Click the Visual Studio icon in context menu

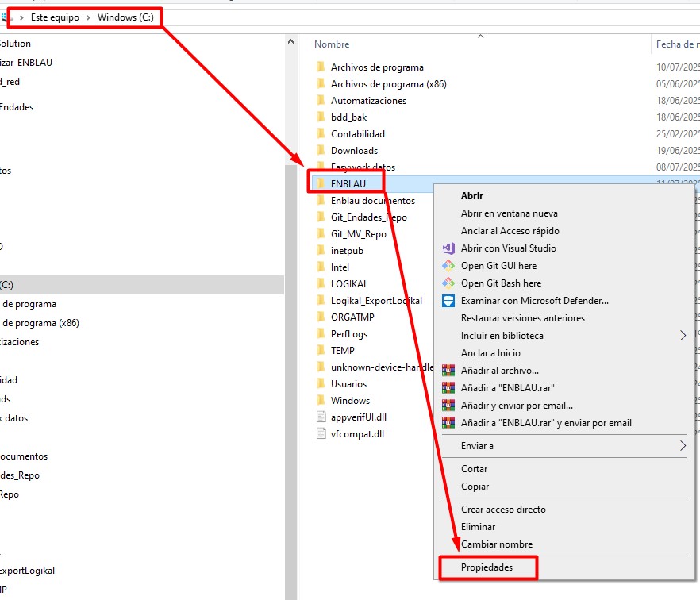pos(448,248)
